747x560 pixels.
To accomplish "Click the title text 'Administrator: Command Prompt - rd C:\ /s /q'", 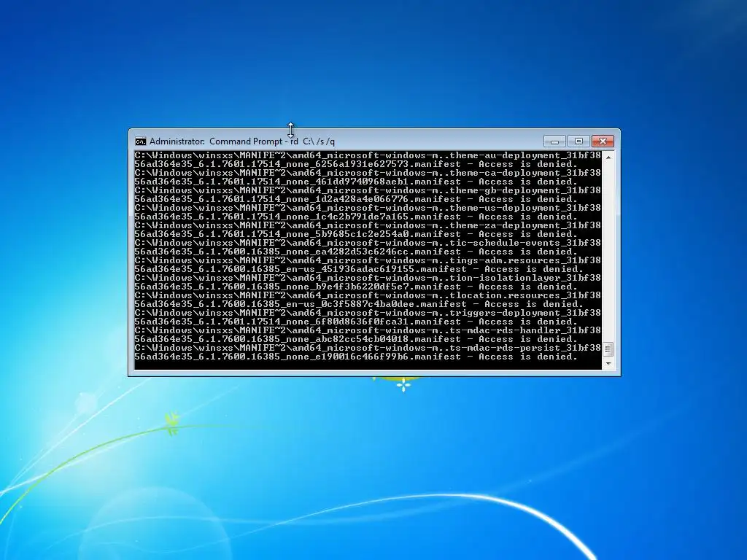I will [x=242, y=141].
